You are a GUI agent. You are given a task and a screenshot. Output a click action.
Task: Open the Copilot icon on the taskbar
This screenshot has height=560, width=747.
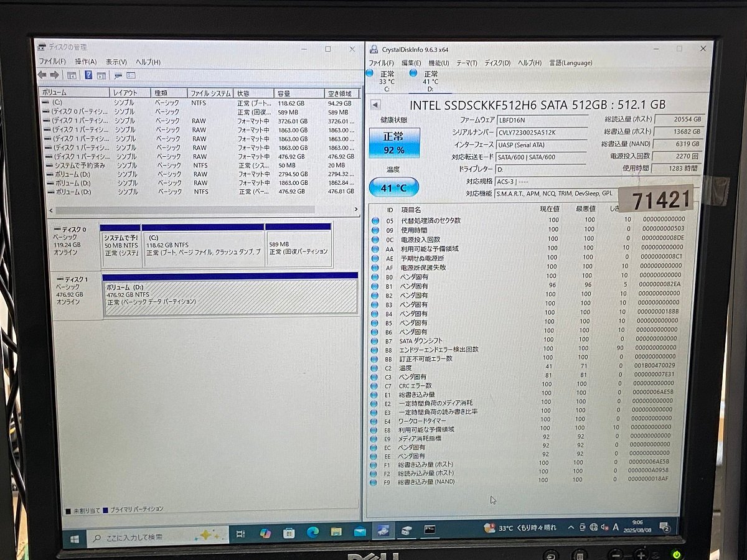(265, 533)
